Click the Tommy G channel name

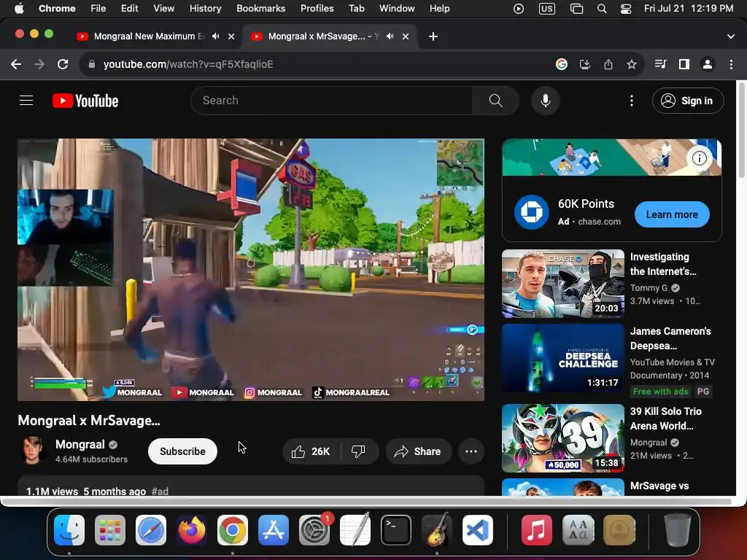click(649, 287)
